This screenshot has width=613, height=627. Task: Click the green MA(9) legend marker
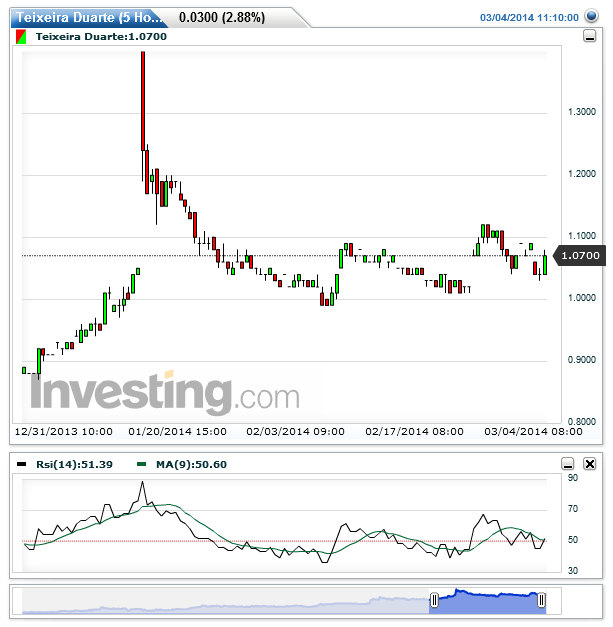pyautogui.click(x=142, y=464)
